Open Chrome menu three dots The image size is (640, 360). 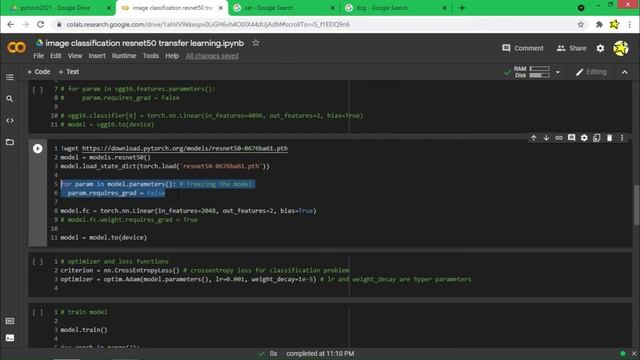(x=630, y=24)
